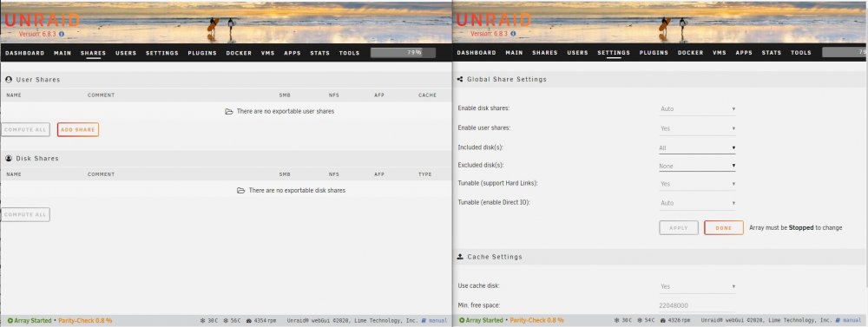Open Dashboard tab in right window
The image size is (868, 327).
coord(477,53)
